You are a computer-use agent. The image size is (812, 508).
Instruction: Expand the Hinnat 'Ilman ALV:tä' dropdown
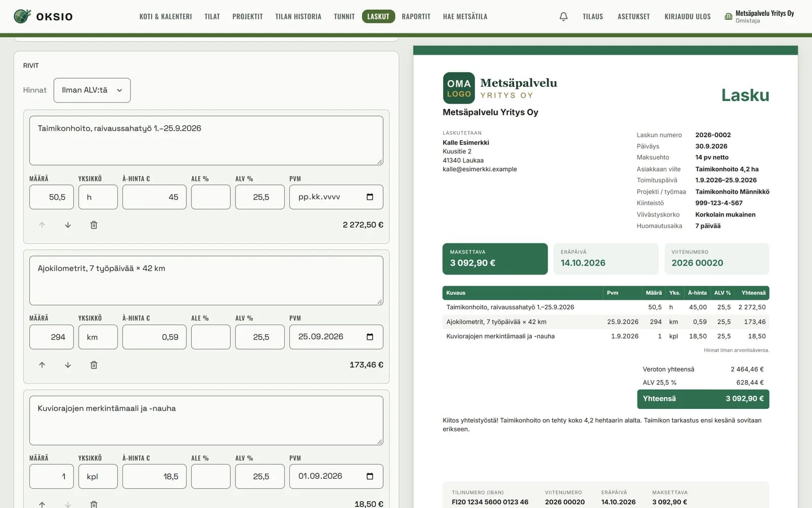coord(92,90)
